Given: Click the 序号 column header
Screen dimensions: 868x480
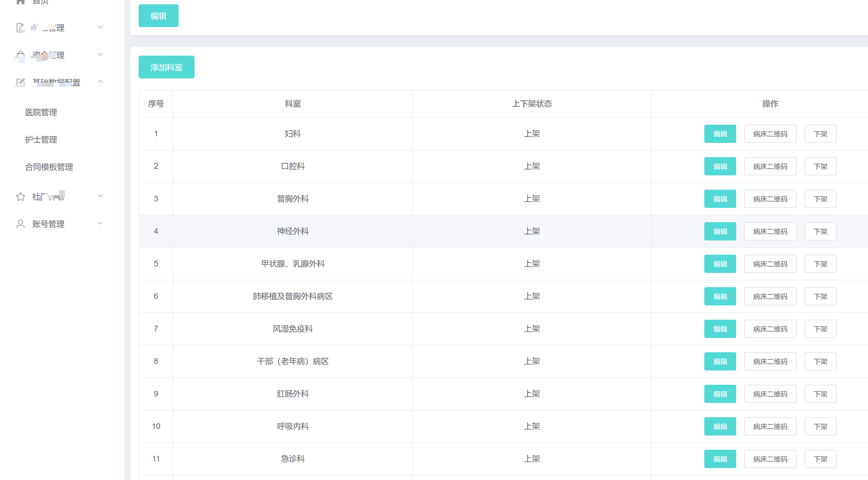Looking at the screenshot, I should [156, 104].
